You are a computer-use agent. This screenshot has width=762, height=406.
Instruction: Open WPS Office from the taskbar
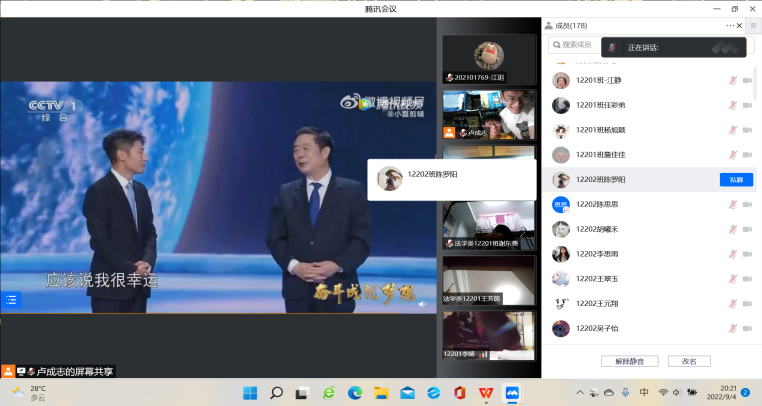[x=485, y=392]
